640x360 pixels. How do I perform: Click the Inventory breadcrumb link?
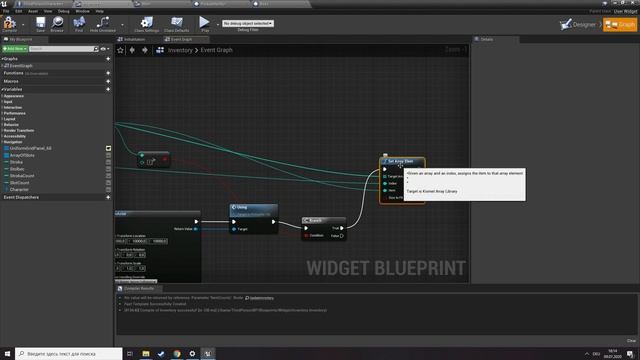[180, 50]
